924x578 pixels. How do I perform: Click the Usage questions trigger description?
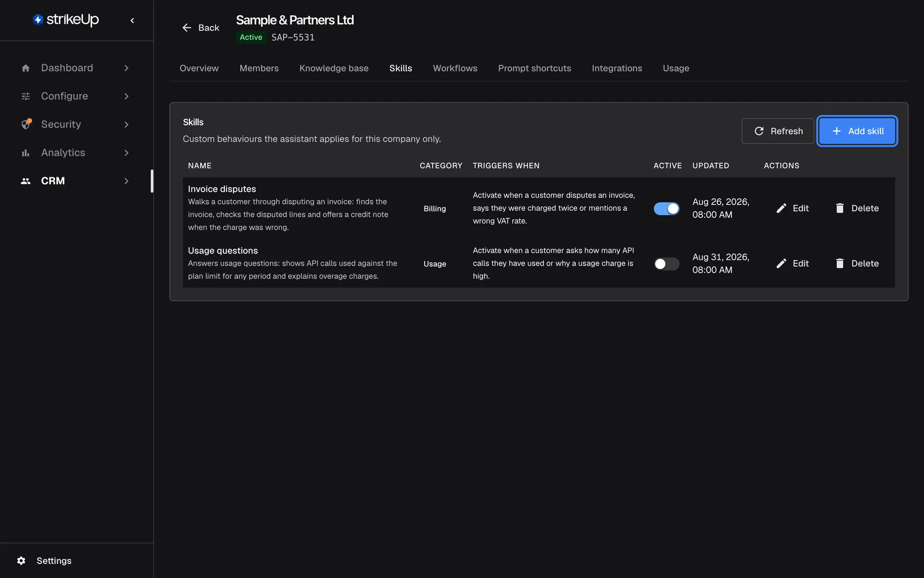(553, 263)
